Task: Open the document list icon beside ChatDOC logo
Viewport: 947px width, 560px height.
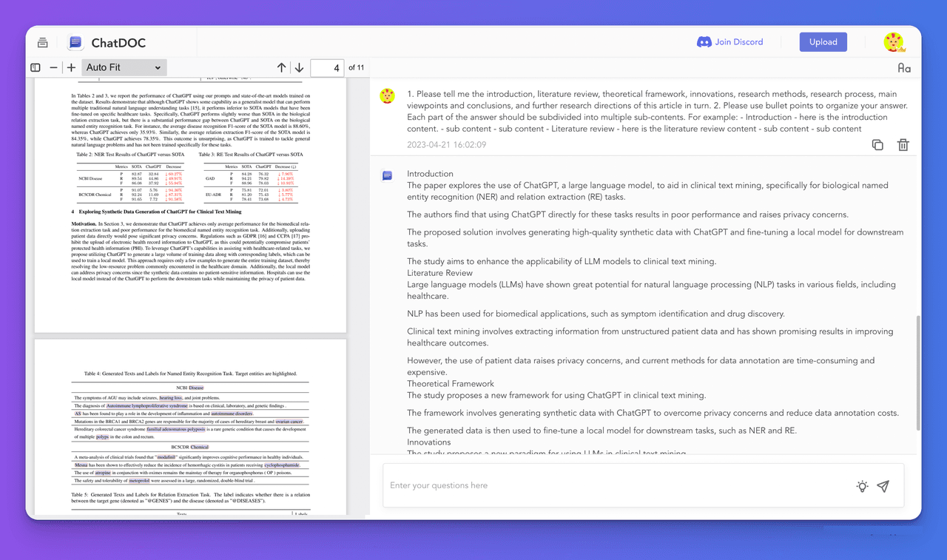Action: (43, 42)
